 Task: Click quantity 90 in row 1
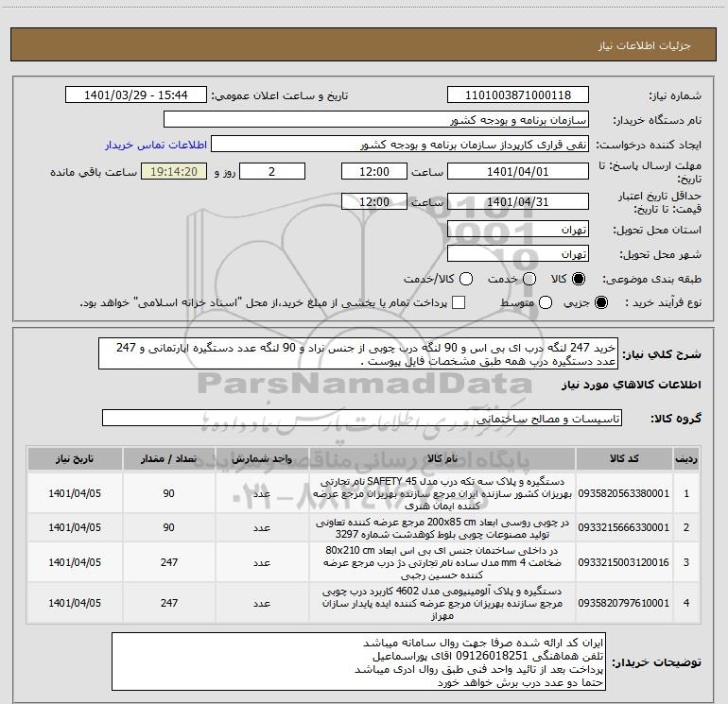[169, 494]
